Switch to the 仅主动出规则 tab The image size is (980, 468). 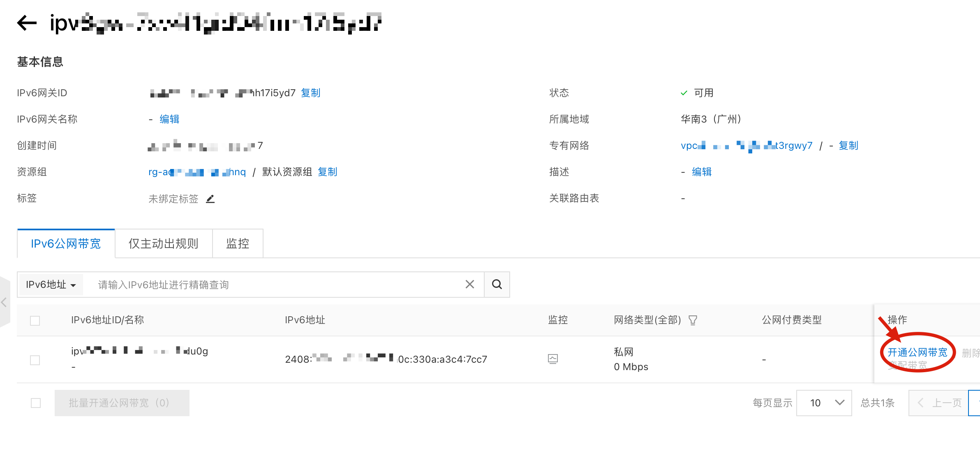(x=164, y=244)
